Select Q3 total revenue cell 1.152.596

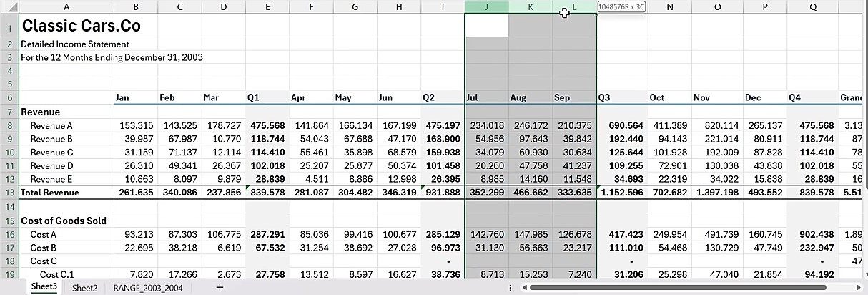pyautogui.click(x=621, y=193)
